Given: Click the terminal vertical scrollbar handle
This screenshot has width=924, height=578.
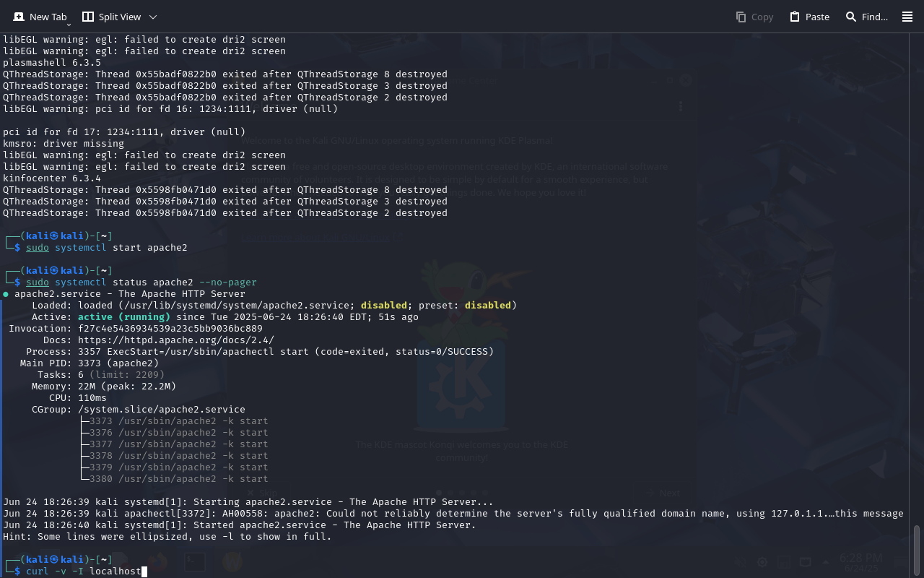Looking at the screenshot, I should [x=917, y=549].
